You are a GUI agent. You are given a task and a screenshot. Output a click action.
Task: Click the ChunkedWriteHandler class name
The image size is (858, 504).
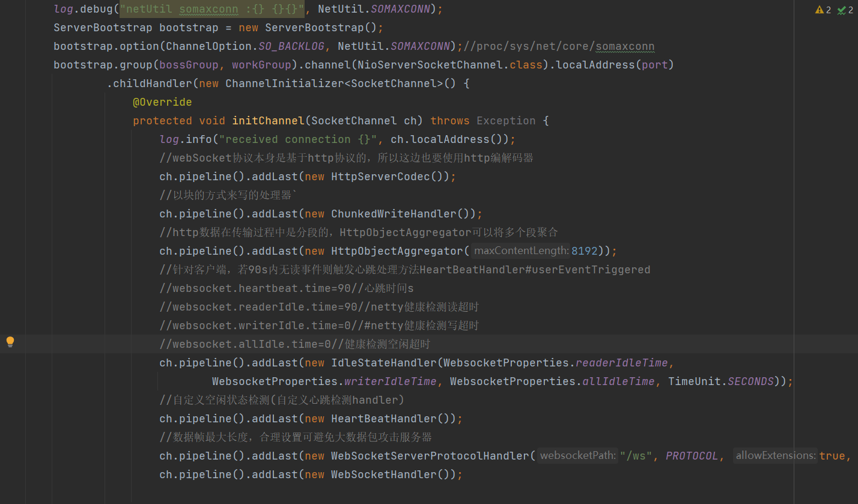click(394, 214)
